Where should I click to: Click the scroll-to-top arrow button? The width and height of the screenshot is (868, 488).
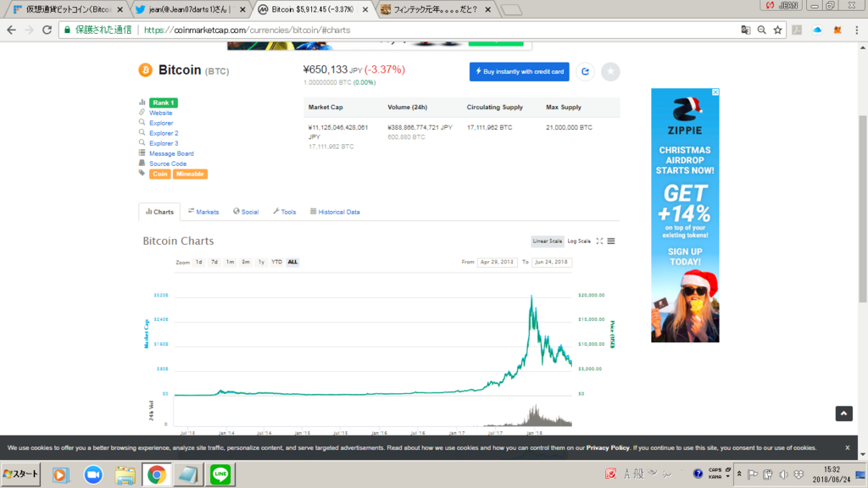click(x=843, y=413)
